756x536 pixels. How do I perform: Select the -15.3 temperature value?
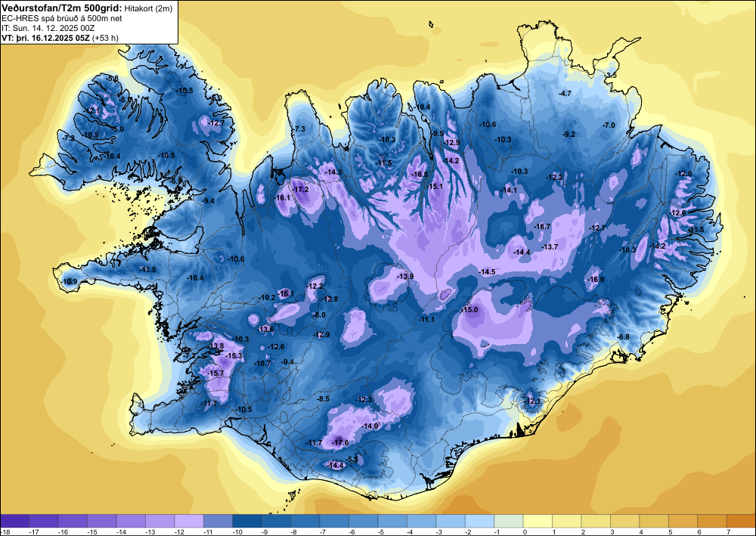click(x=234, y=356)
